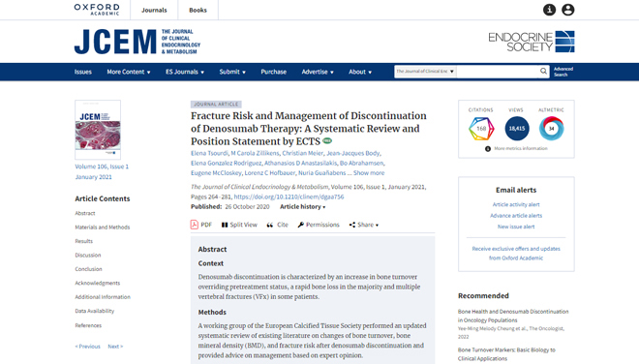Open the Cite tool
This screenshot has width=639, height=364.
click(x=278, y=225)
